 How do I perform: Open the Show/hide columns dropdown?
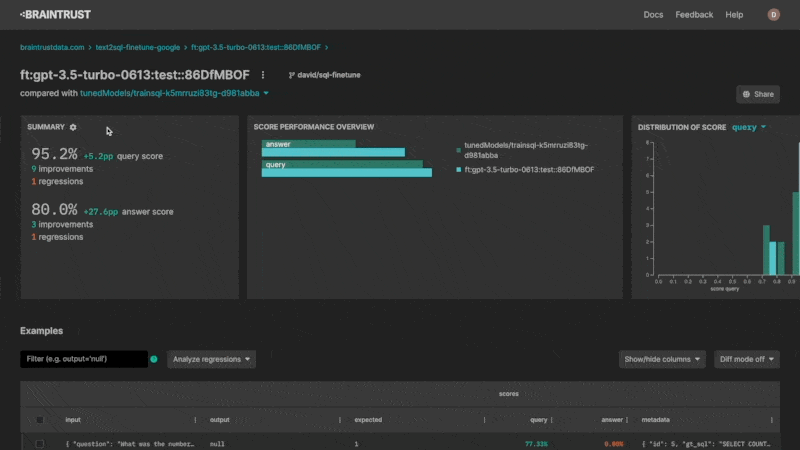point(663,359)
